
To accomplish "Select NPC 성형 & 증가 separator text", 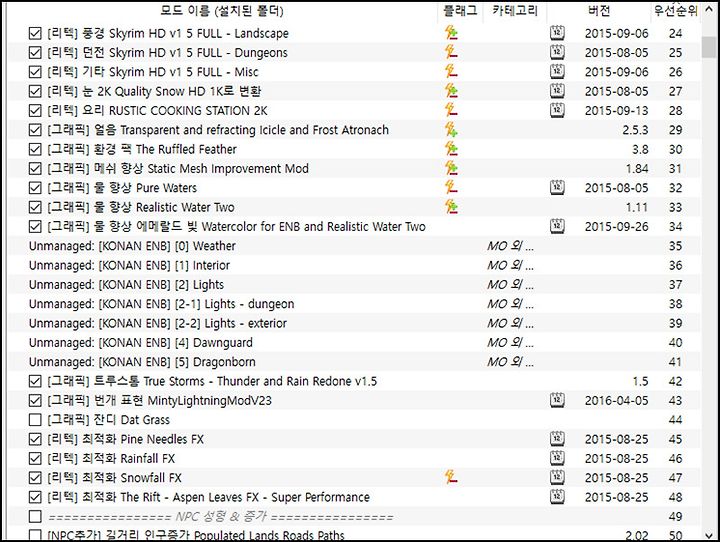I will (x=220, y=517).
